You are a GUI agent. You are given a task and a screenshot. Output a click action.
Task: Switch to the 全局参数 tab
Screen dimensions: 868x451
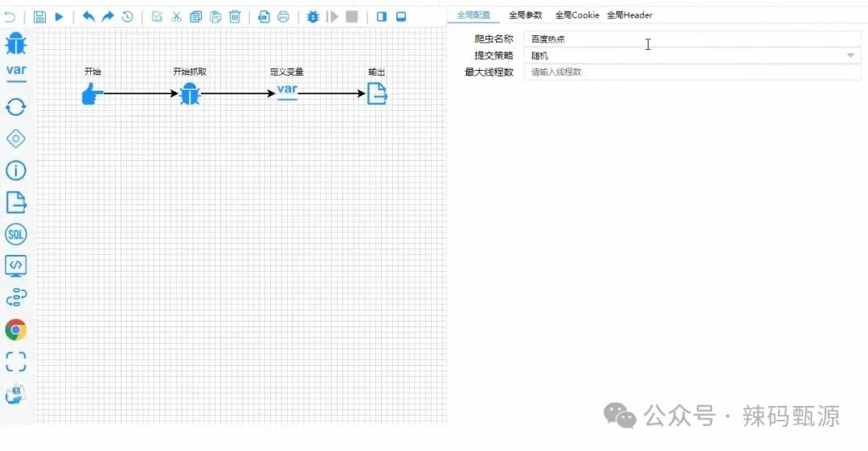(526, 15)
